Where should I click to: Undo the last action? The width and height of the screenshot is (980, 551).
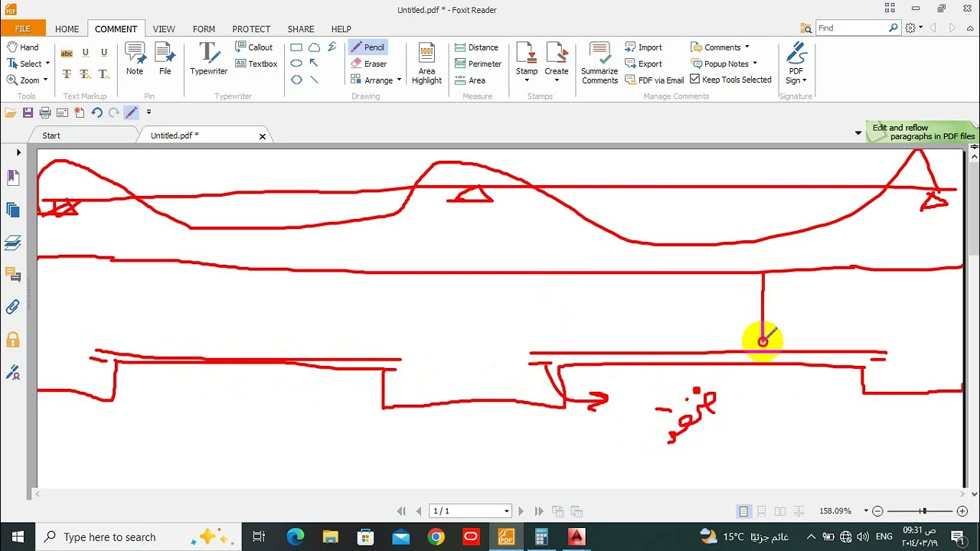pos(96,112)
